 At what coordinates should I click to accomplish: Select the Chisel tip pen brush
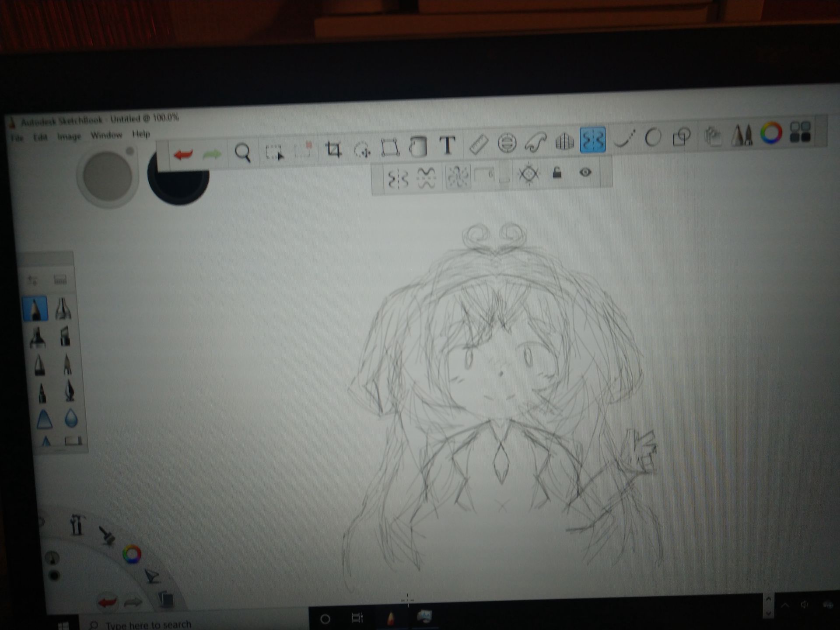(x=65, y=337)
